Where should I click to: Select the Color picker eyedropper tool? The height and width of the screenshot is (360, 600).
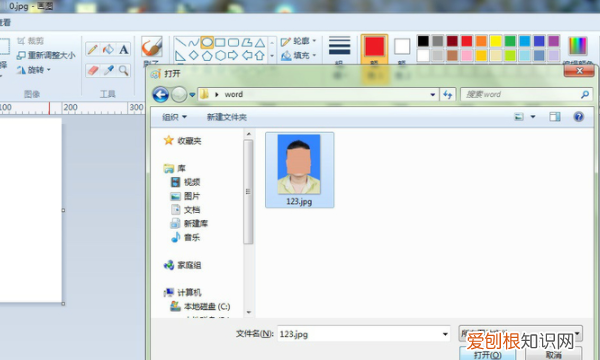108,70
